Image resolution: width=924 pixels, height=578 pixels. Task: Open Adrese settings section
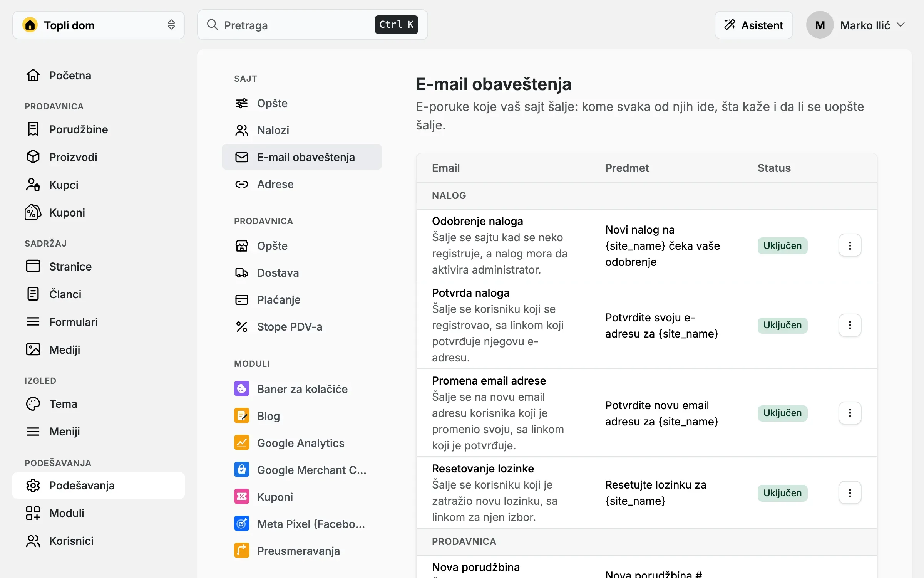pyautogui.click(x=302, y=184)
